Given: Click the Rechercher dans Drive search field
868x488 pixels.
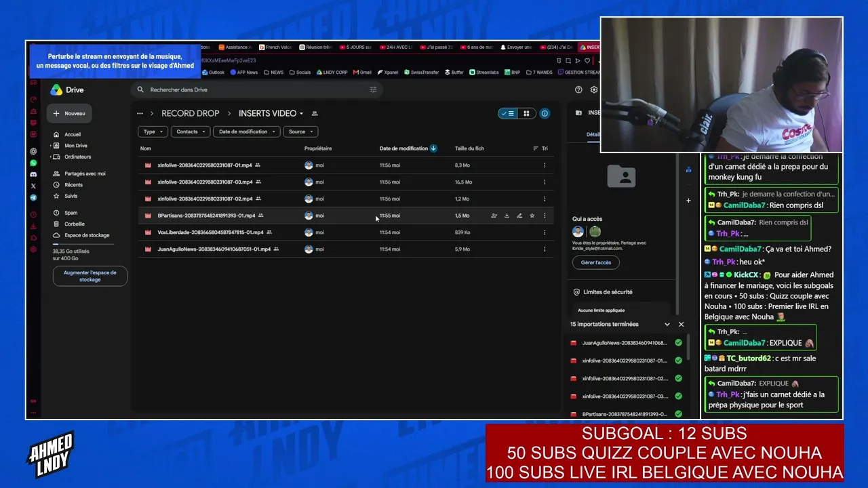Looking at the screenshot, I should click(x=256, y=89).
